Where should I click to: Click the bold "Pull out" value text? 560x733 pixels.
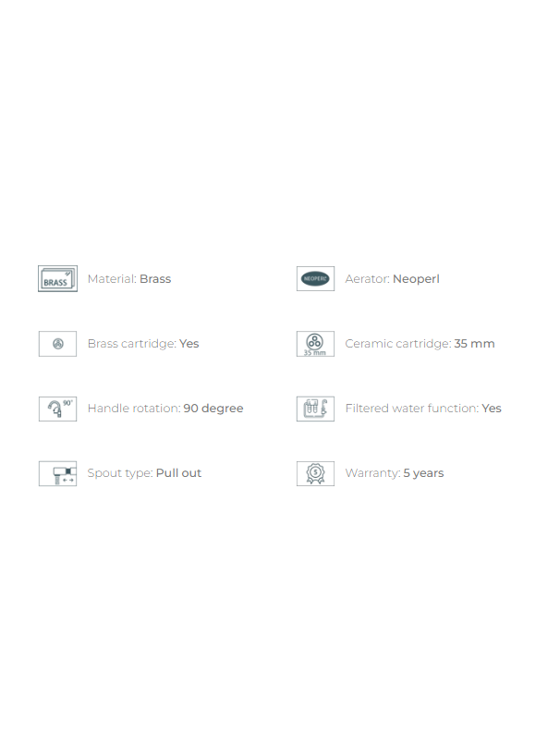click(x=178, y=473)
